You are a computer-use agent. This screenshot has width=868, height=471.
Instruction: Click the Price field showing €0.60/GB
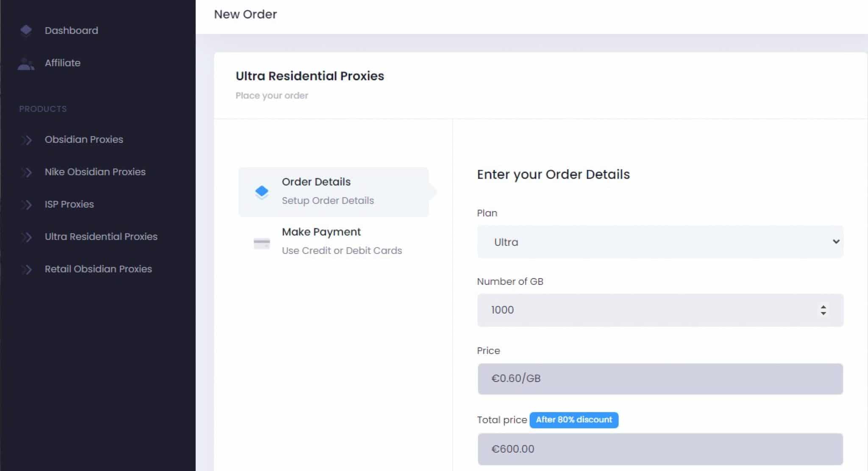(x=660, y=379)
